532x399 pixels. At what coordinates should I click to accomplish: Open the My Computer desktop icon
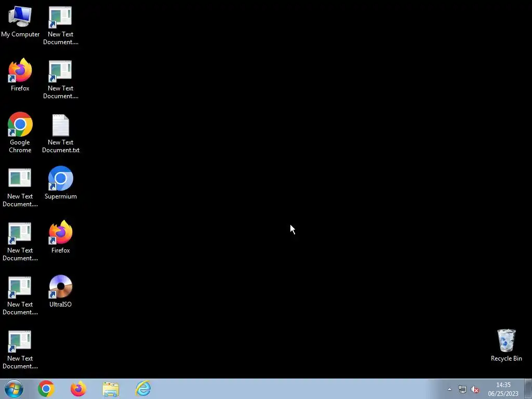tap(20, 22)
